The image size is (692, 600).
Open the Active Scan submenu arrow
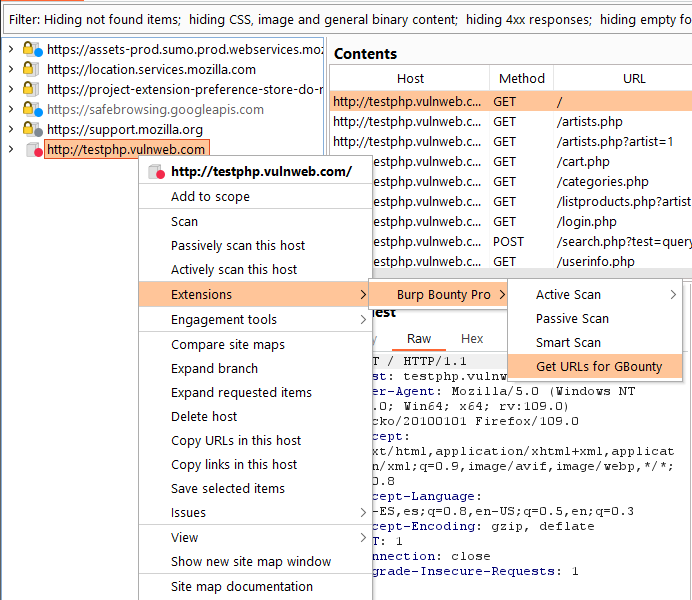(673, 294)
